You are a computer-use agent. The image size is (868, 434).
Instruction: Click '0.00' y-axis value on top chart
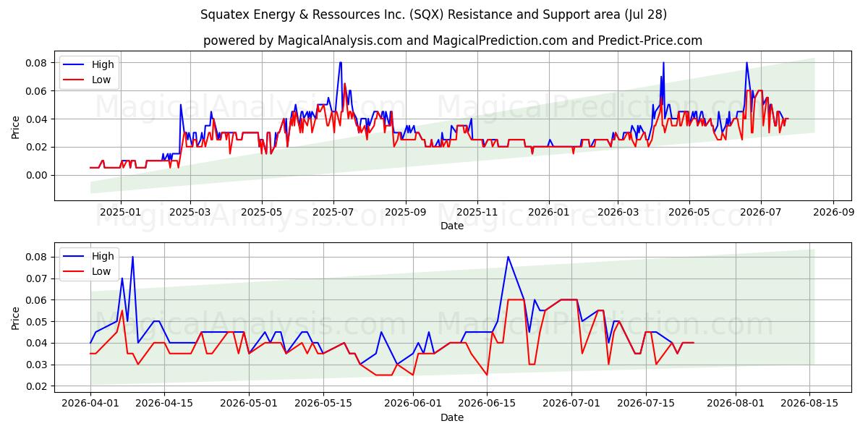coord(38,175)
